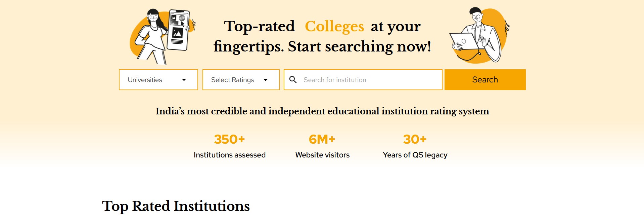Click the man with laptop illustration
This screenshot has width=644, height=217.
479,36
